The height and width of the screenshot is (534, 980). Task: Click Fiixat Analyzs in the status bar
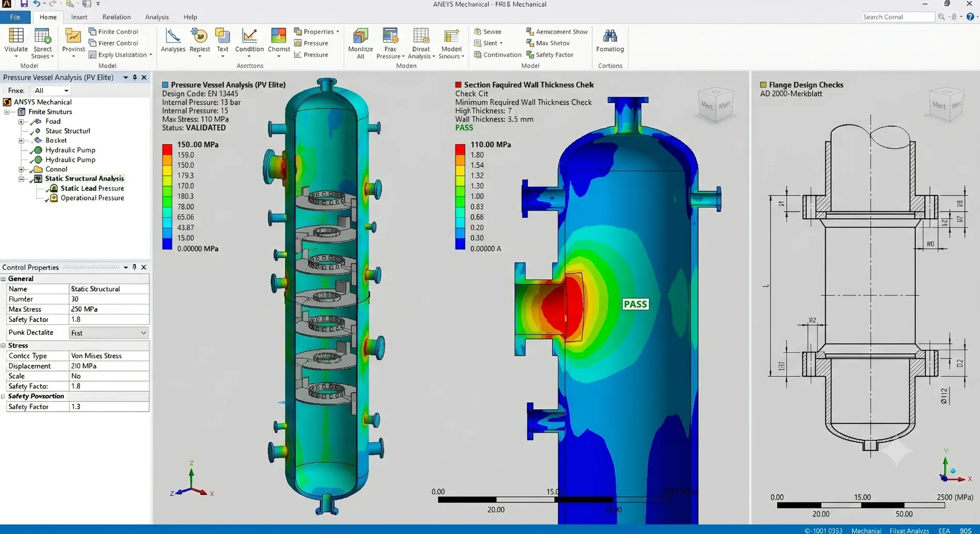point(909,530)
